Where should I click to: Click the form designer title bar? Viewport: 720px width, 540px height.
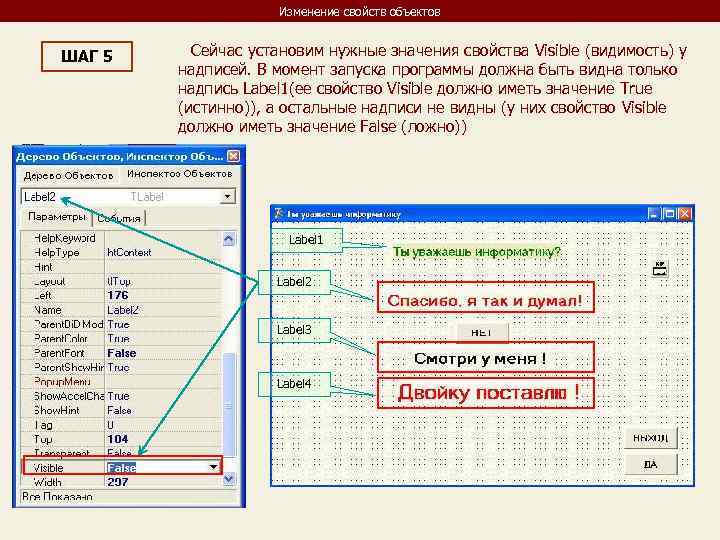(482, 214)
